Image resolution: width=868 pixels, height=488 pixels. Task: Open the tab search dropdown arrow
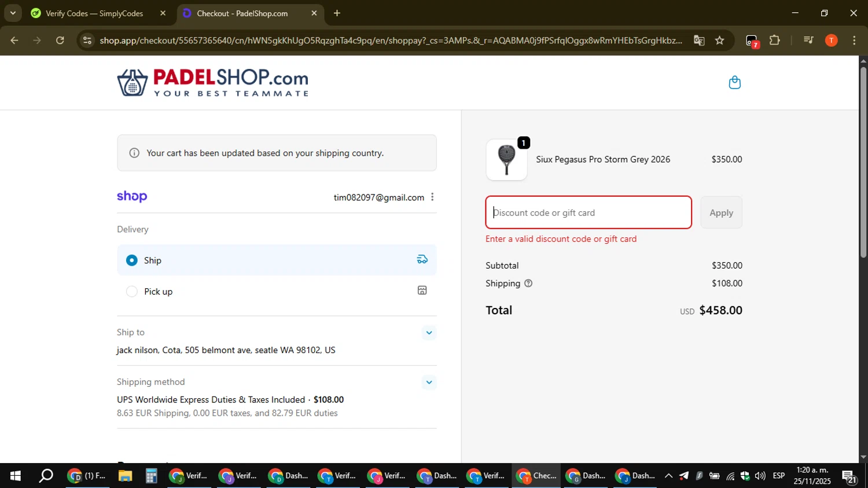[13, 13]
